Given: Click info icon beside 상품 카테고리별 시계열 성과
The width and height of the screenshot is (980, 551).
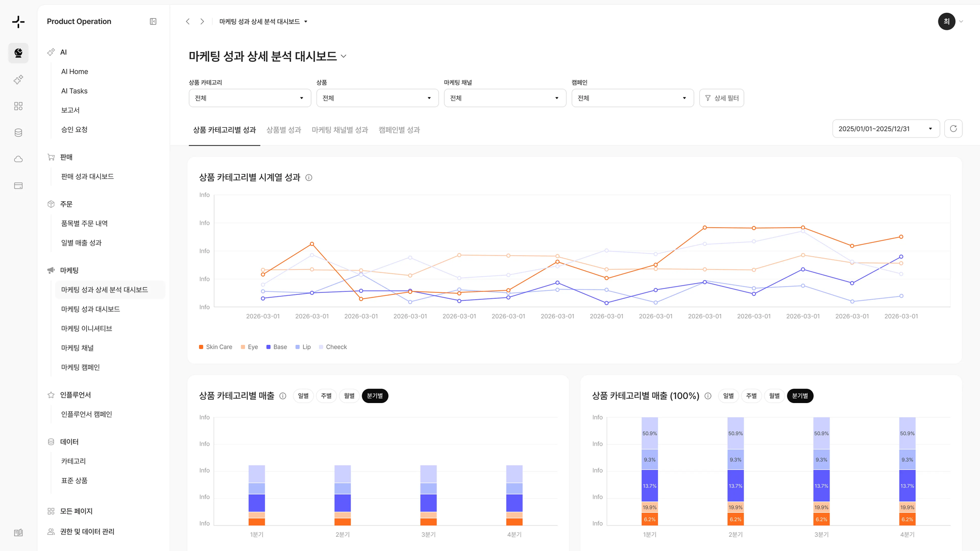Looking at the screenshot, I should [309, 178].
